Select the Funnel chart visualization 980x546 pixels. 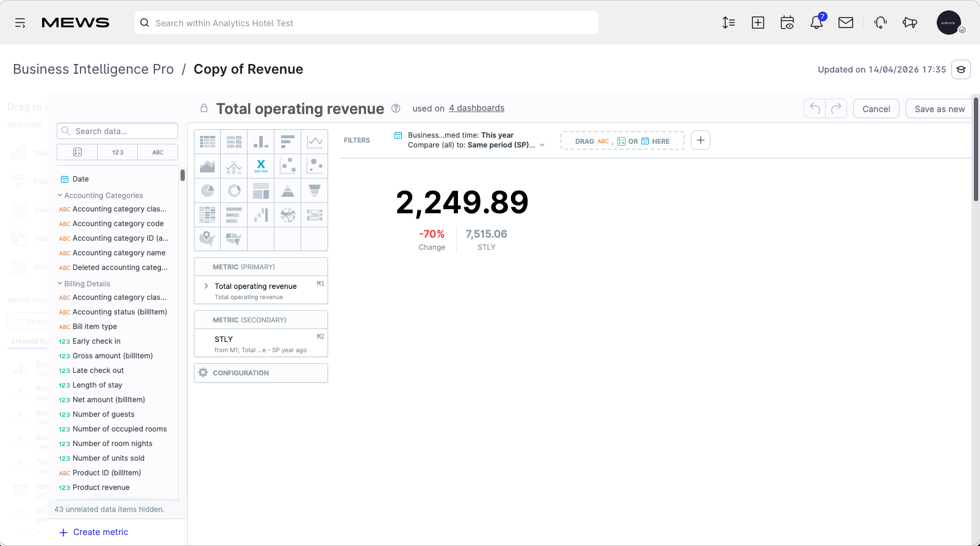(x=315, y=190)
